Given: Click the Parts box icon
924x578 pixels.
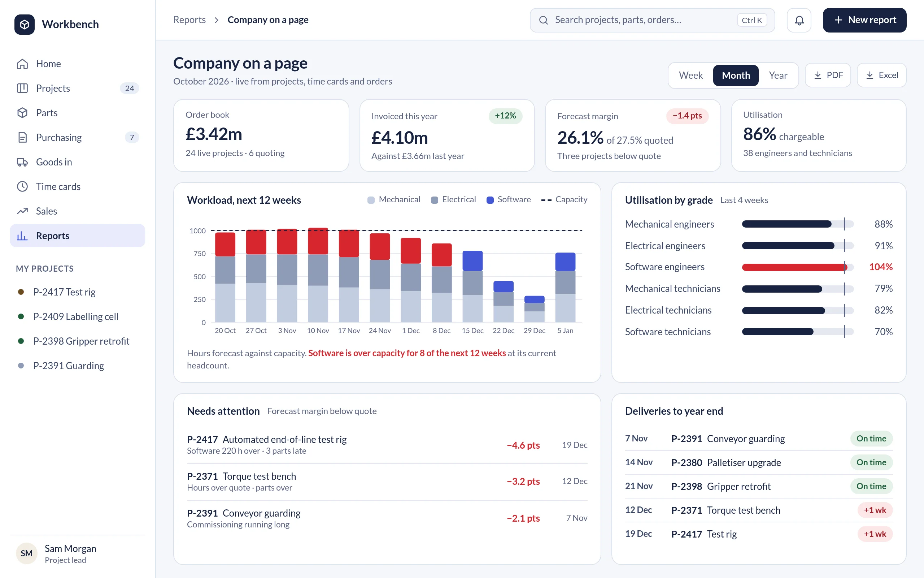Looking at the screenshot, I should click(22, 113).
